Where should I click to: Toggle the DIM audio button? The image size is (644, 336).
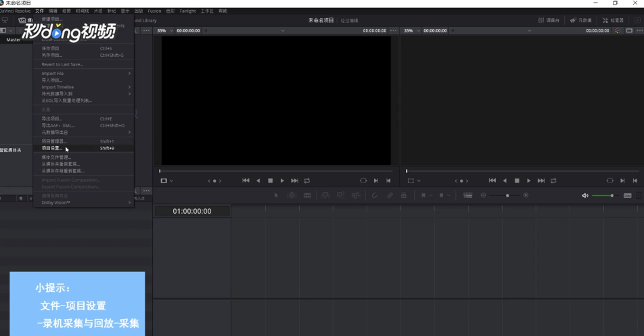(627, 195)
